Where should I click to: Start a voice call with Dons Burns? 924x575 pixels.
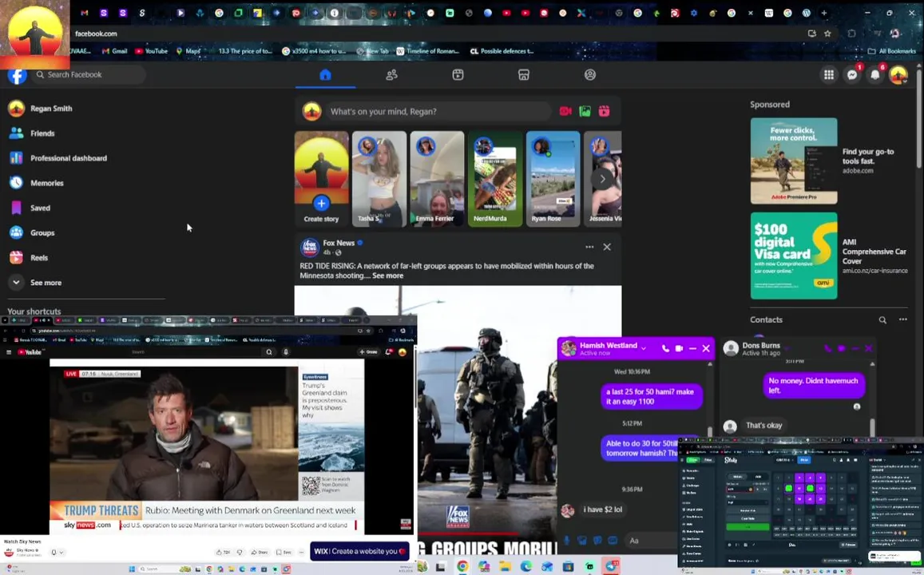pyautogui.click(x=828, y=348)
